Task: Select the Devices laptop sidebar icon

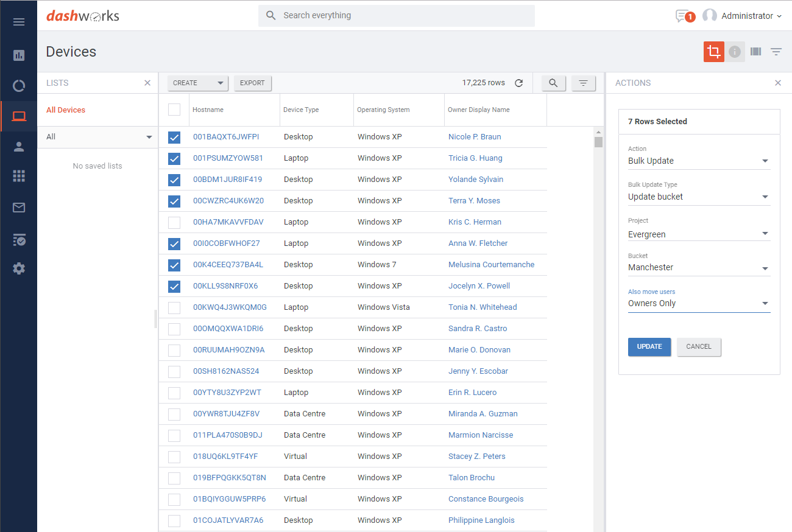Action: click(19, 116)
